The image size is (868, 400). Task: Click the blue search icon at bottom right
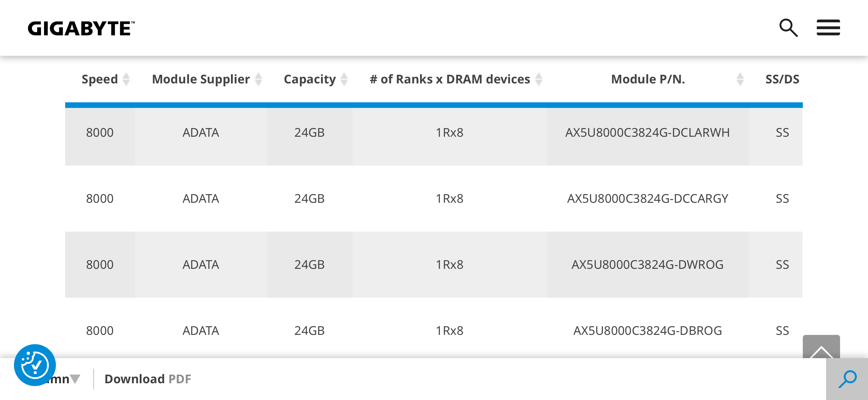(x=847, y=379)
